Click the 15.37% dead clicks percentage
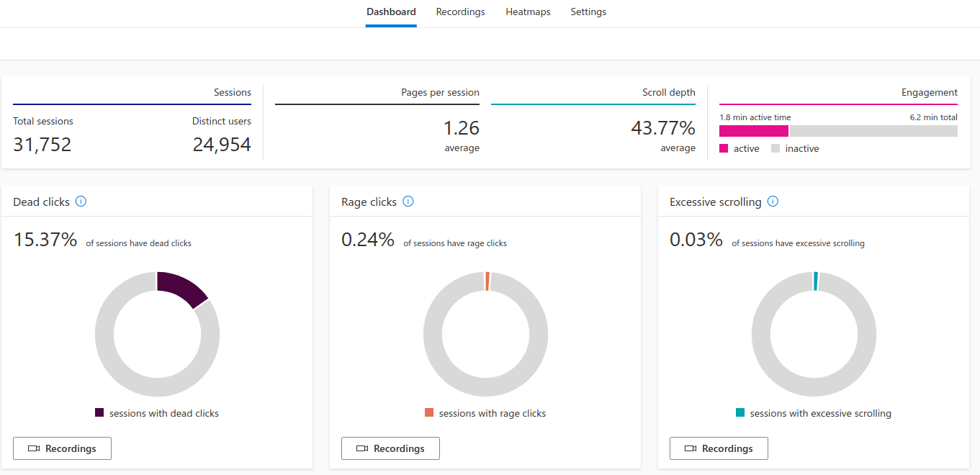Image resolution: width=980 pixels, height=475 pixels. pyautogui.click(x=45, y=240)
